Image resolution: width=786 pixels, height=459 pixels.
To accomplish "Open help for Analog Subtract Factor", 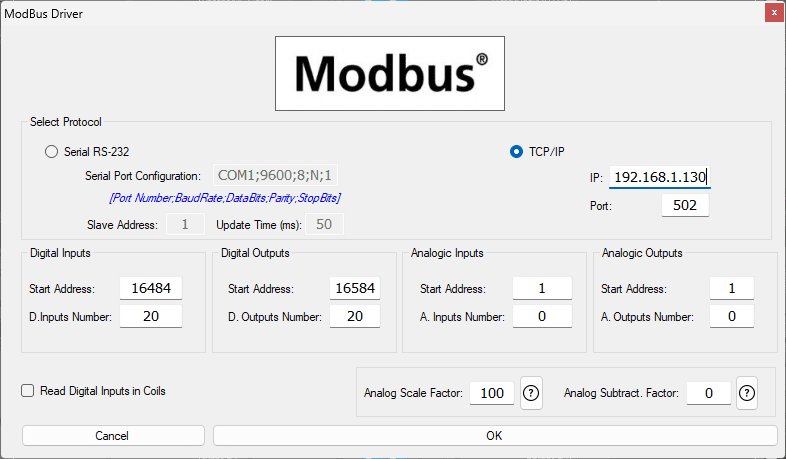I will click(x=748, y=393).
